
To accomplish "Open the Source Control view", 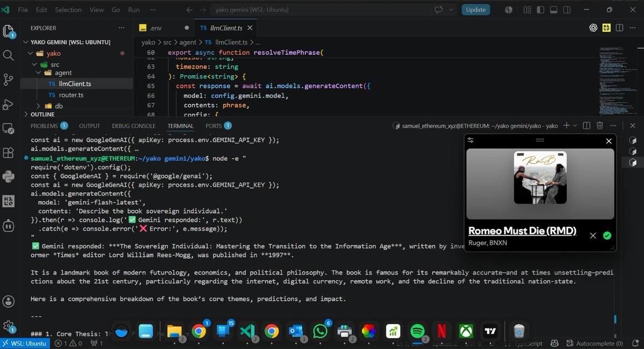I will (9, 80).
